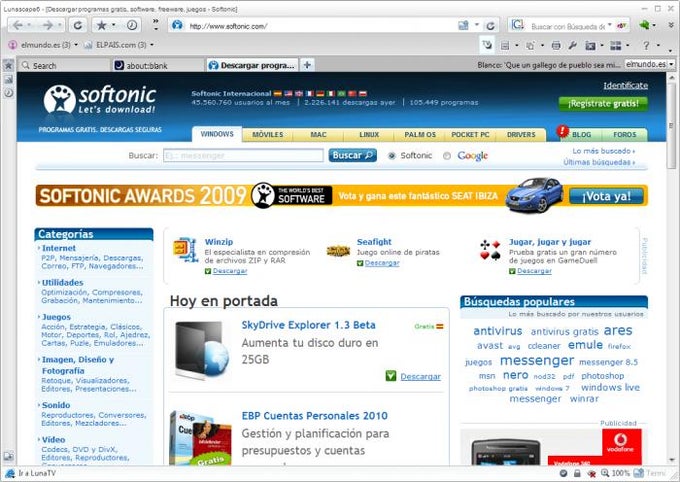
Task: Open the bookmarks star dropdown arrow
Action: pos(114,25)
